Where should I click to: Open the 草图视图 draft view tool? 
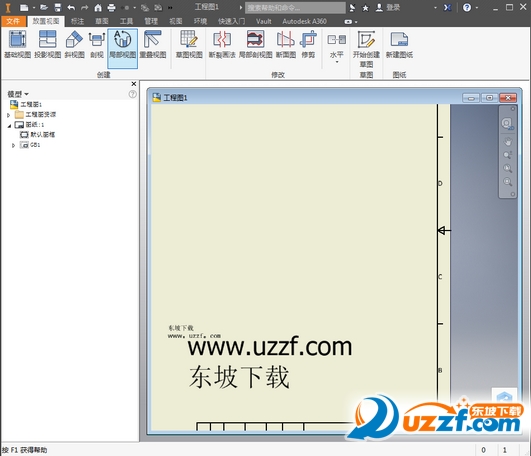[189, 44]
